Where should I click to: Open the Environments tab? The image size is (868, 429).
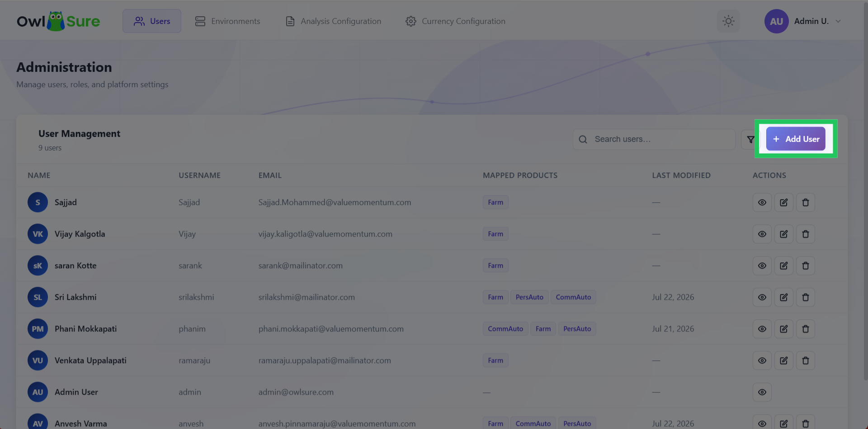(227, 21)
